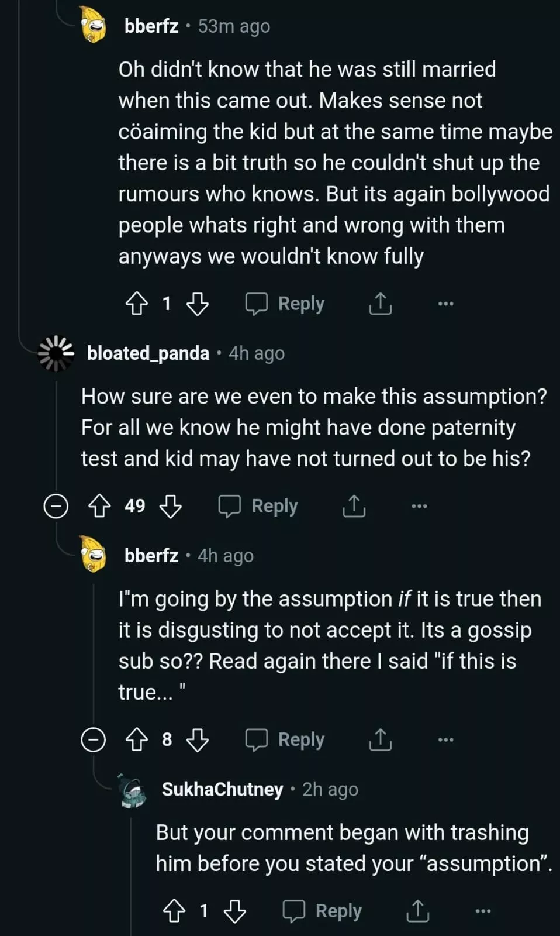Downvote bberfz's 53m ago comment

pos(197,304)
